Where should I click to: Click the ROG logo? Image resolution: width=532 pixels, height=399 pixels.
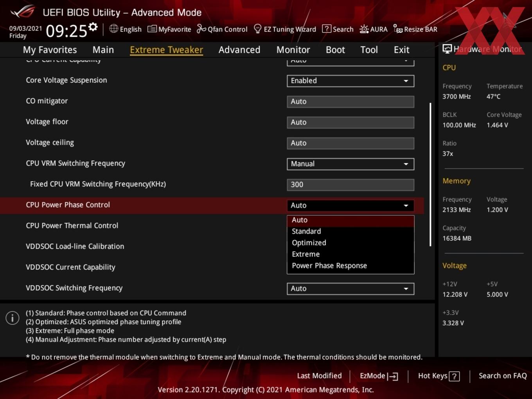22,12
